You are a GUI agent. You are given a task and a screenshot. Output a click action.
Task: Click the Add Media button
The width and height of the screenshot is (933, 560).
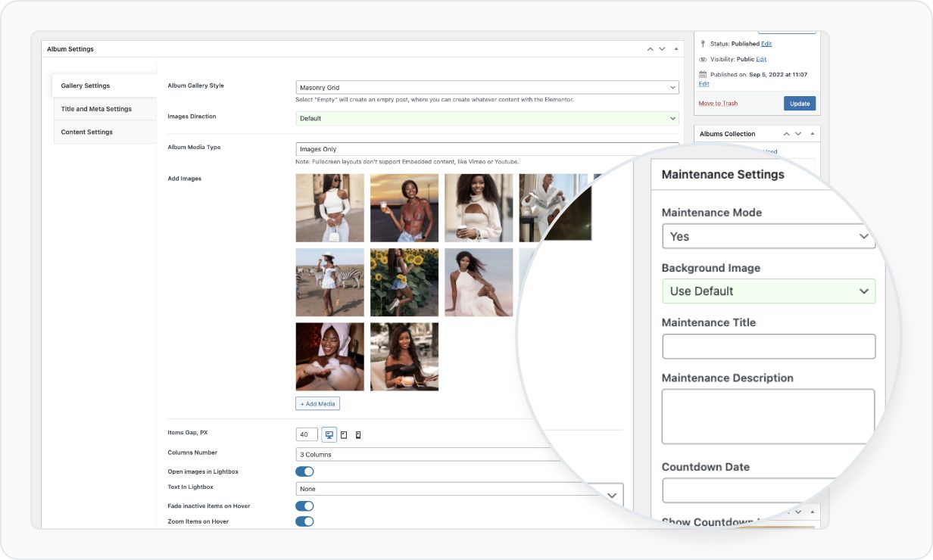pyautogui.click(x=317, y=404)
